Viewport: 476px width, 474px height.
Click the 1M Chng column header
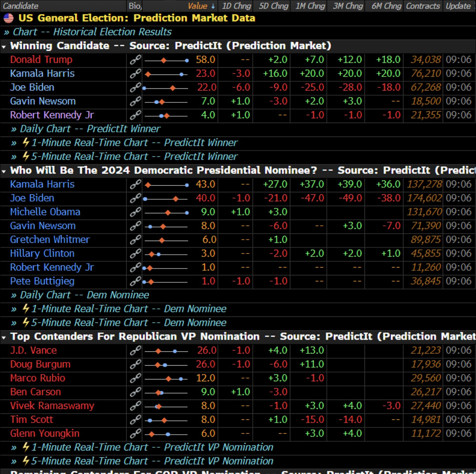point(310,6)
